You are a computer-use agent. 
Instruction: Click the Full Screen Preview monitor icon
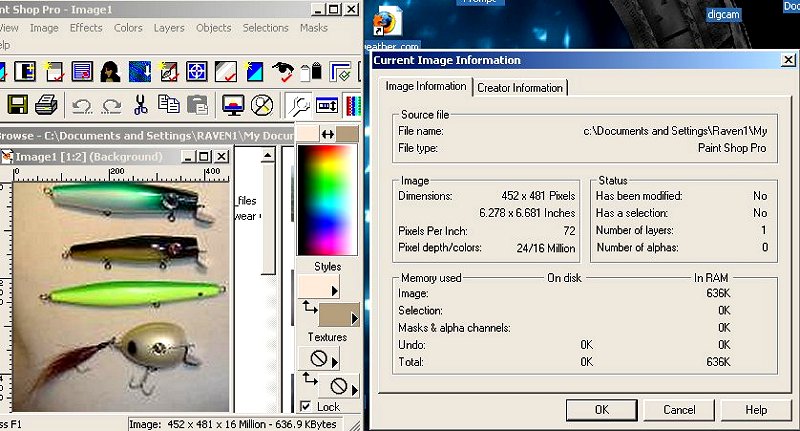233,105
